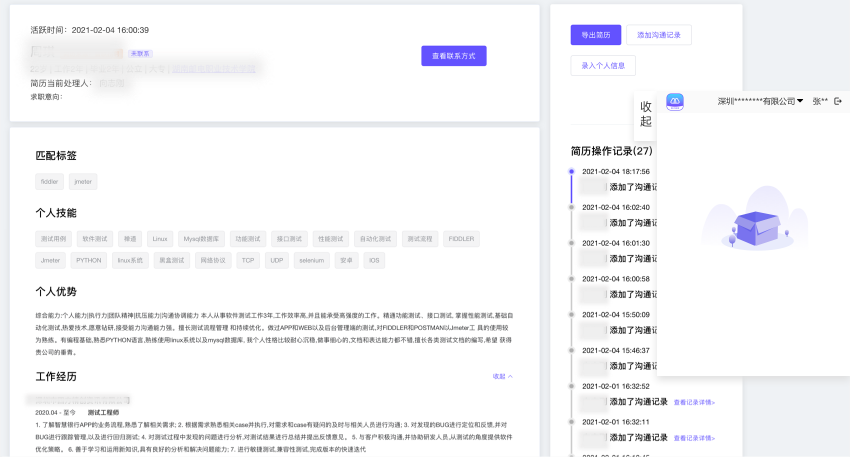The width and height of the screenshot is (850, 457).
Task: Click the PYTHON skill tag
Action: (89, 260)
